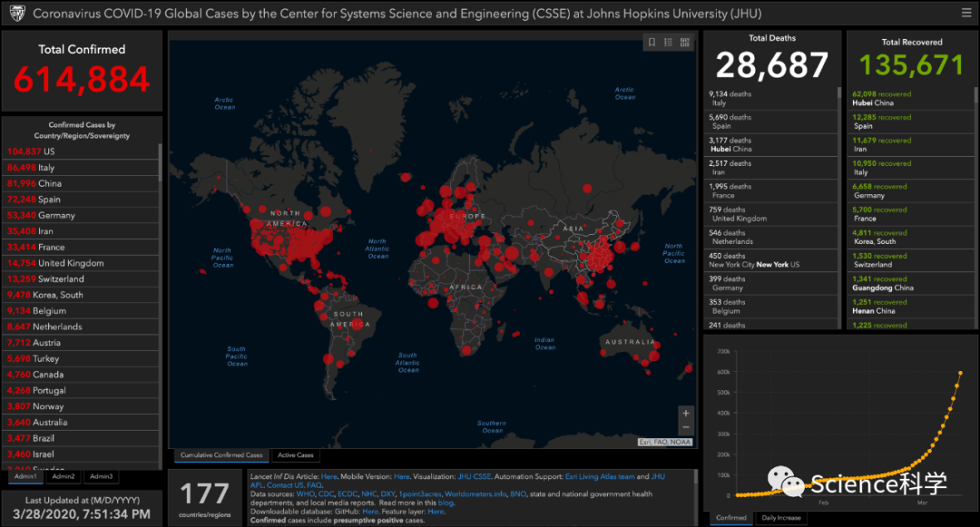Select Netherlands row with 8,647 cases

(81, 327)
